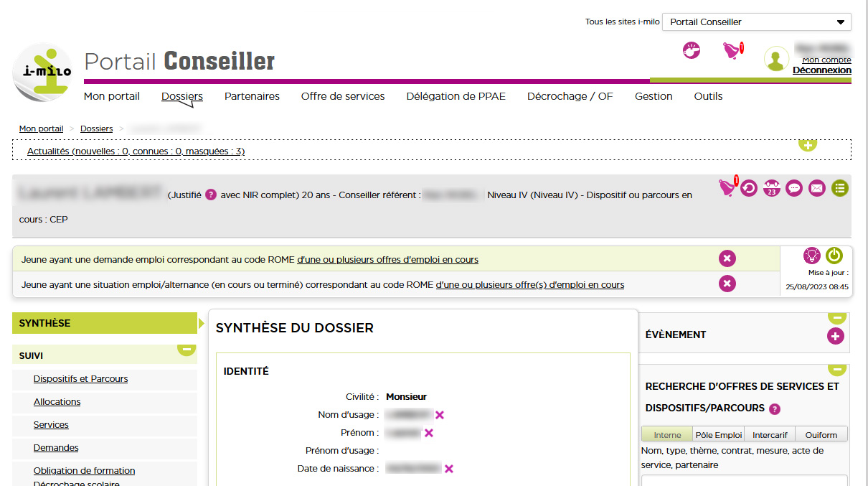Open the calendar icon showing 23
868x486 pixels.
[771, 188]
